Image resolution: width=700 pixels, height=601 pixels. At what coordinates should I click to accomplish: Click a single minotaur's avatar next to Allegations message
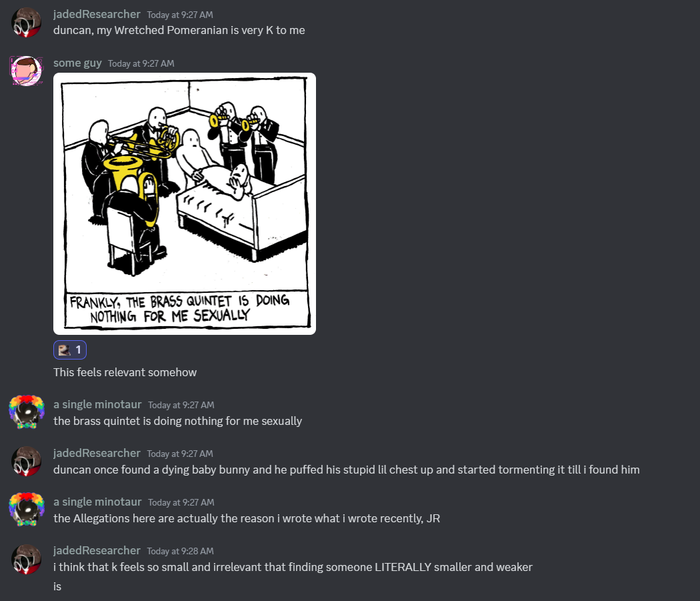point(27,510)
